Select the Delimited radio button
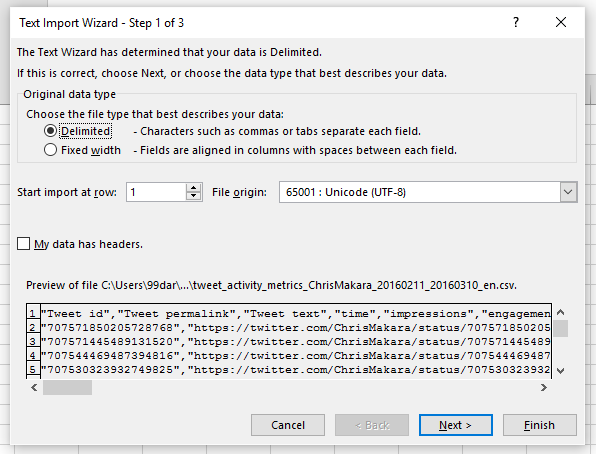596x454 pixels. coord(50,131)
